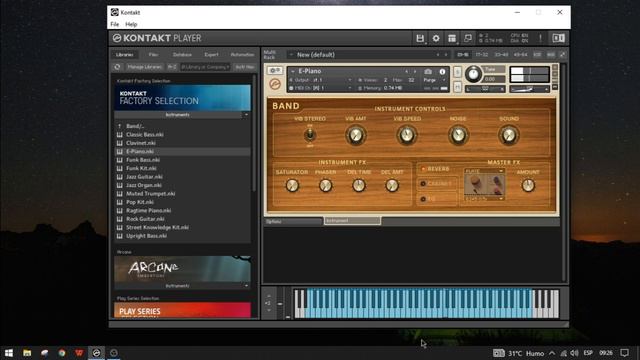Viewport: 640px width, 360px height.
Task: Open Arcane Instruments dropdown arrow
Action: [x=246, y=286]
